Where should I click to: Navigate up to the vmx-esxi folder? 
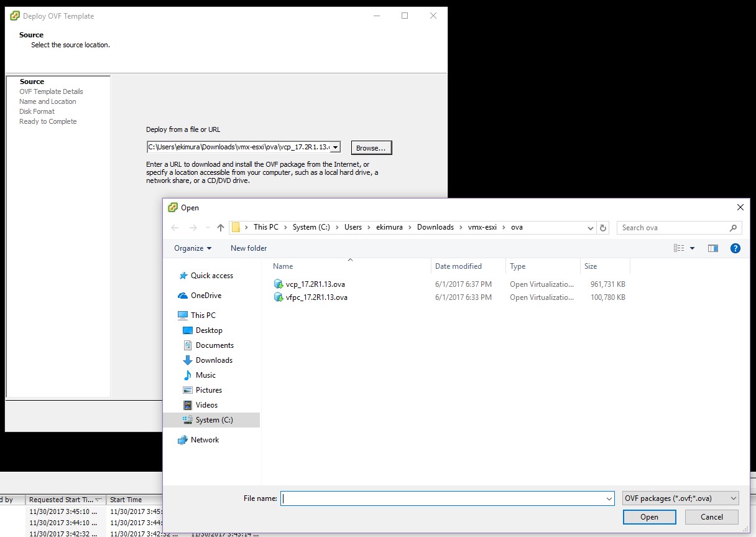(x=221, y=227)
